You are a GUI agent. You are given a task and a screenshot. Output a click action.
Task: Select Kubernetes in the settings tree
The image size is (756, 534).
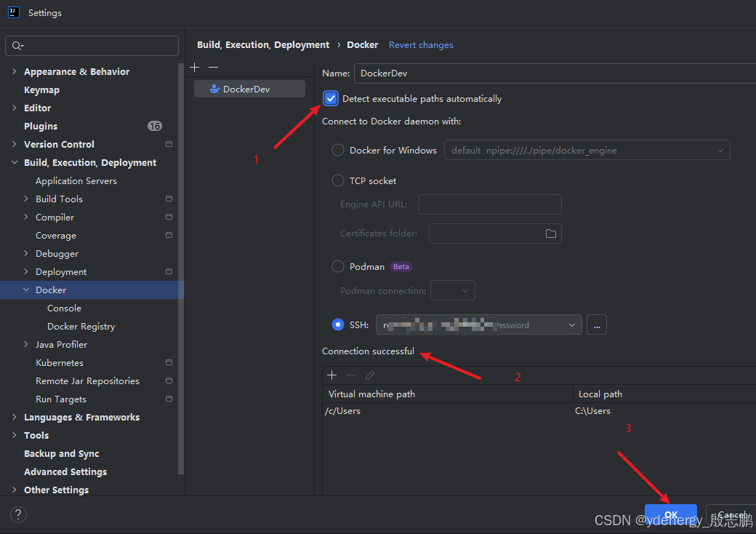point(60,363)
